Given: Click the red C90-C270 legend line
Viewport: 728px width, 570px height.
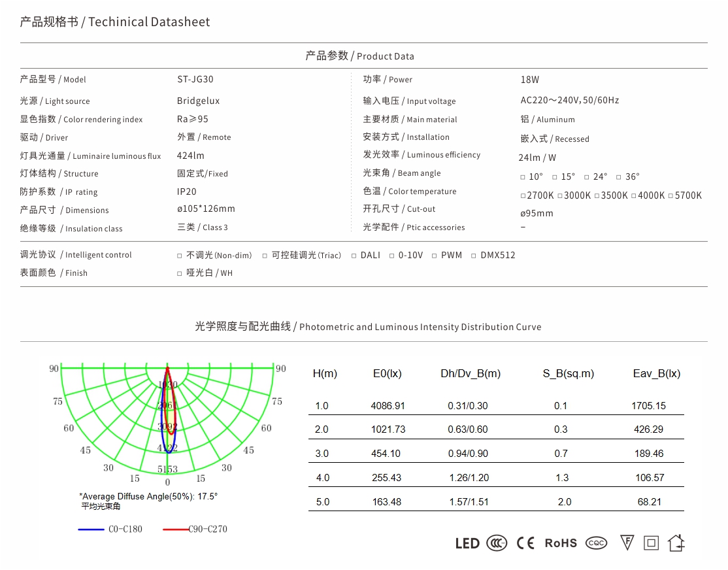Looking at the screenshot, I should pyautogui.click(x=176, y=529).
